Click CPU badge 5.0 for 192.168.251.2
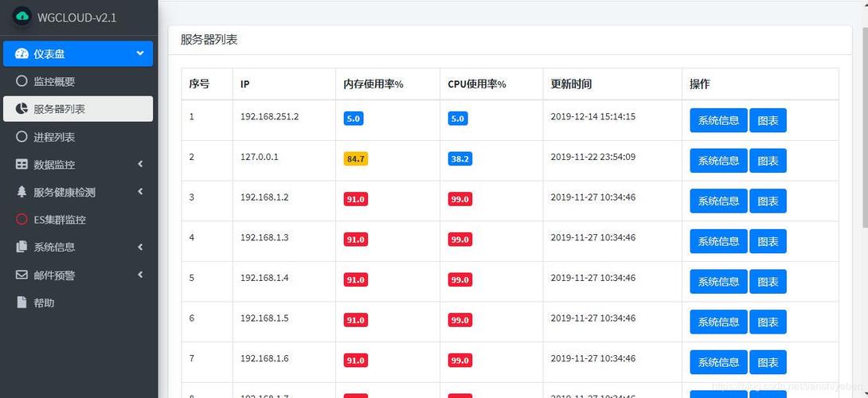 coord(458,119)
